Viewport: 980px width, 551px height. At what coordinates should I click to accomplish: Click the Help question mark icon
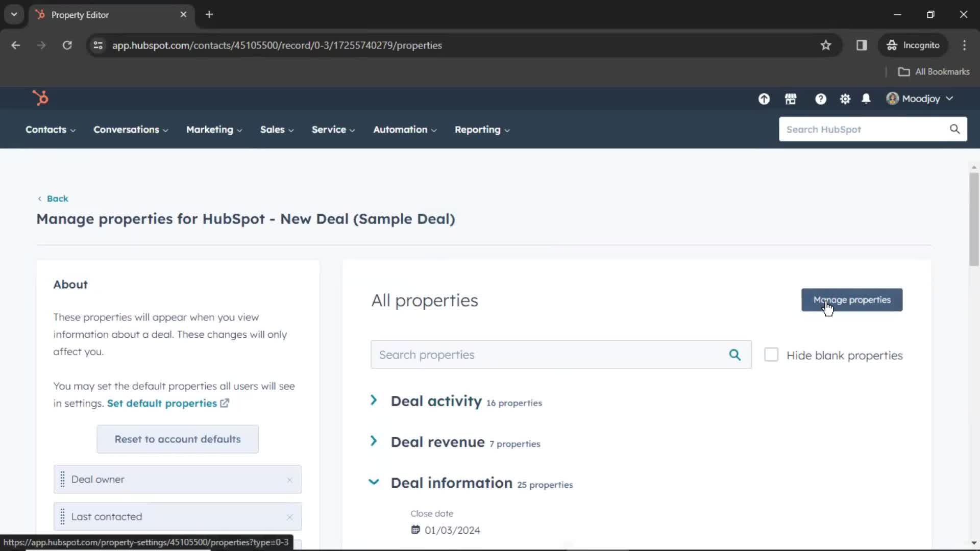(x=820, y=99)
